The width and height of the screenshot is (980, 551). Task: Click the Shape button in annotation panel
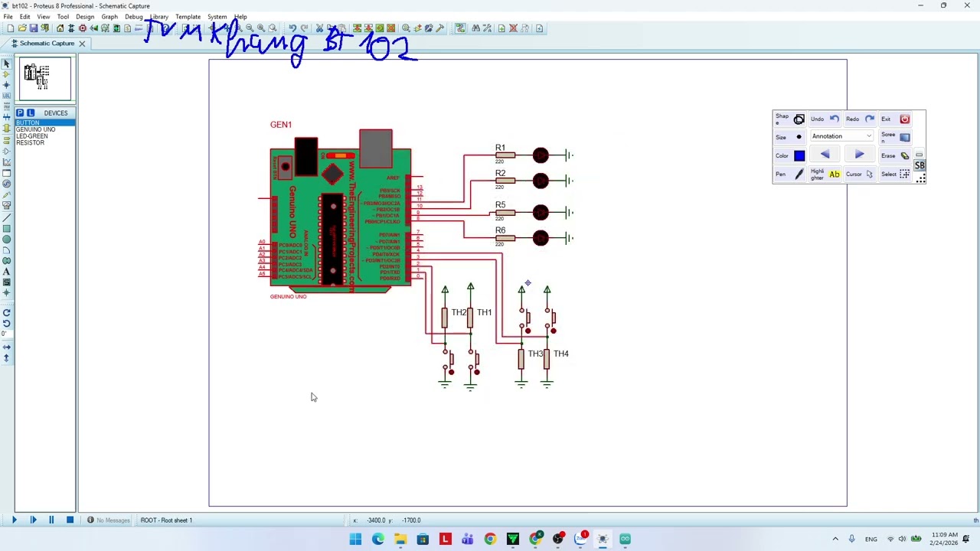click(789, 119)
